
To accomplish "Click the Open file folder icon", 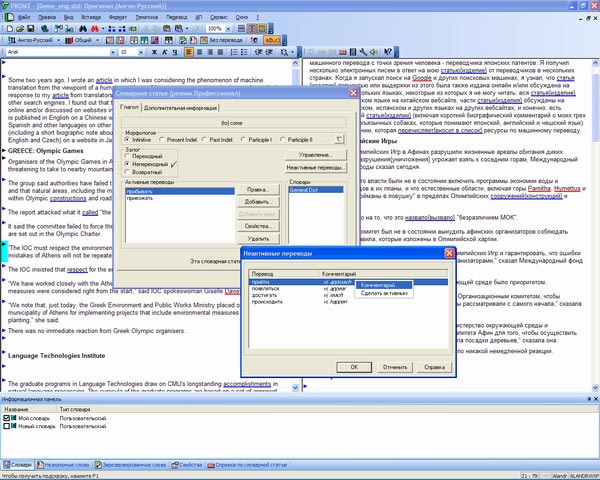I will pos(20,28).
